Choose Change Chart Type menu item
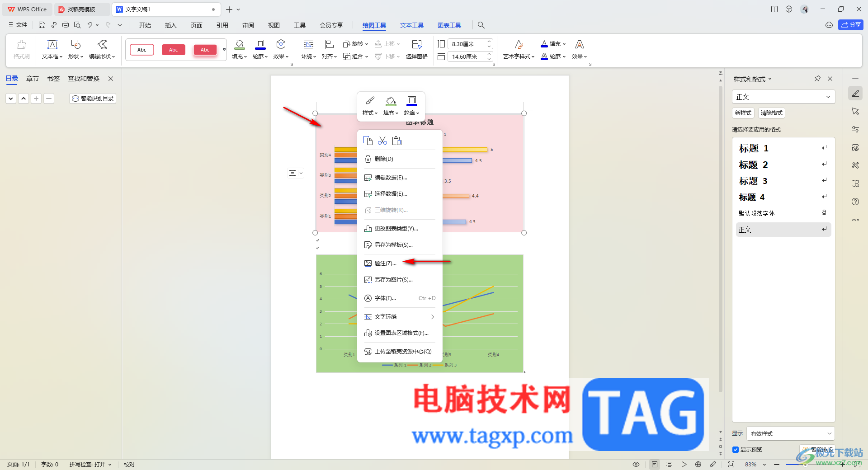This screenshot has height=470, width=868. coord(400,229)
